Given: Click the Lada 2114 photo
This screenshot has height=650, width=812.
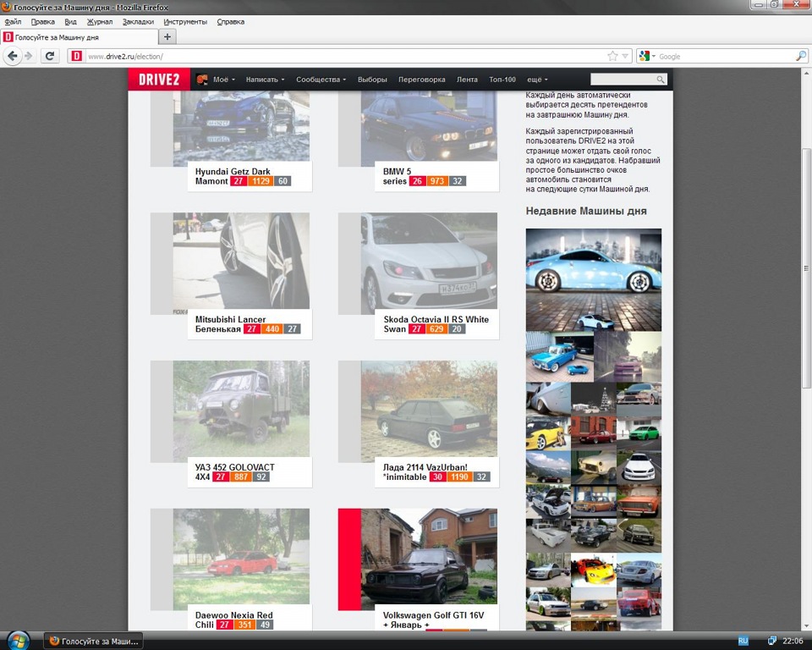Looking at the screenshot, I should 429,409.
